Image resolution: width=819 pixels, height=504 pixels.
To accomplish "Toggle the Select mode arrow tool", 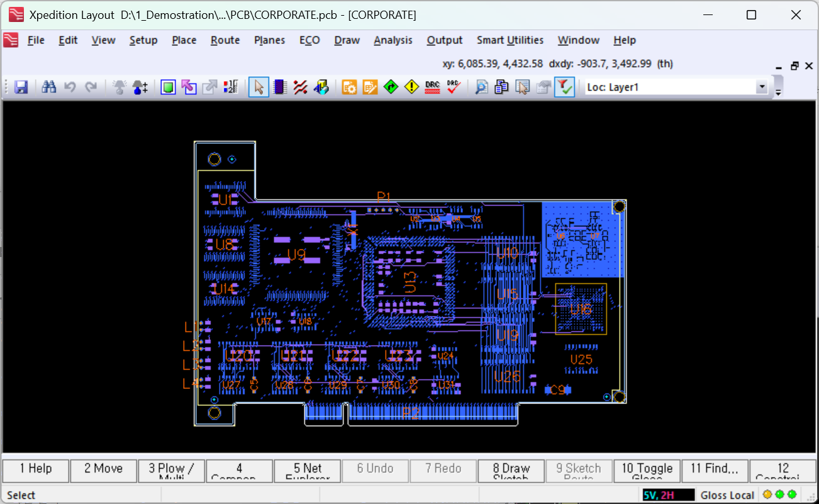I will click(259, 87).
